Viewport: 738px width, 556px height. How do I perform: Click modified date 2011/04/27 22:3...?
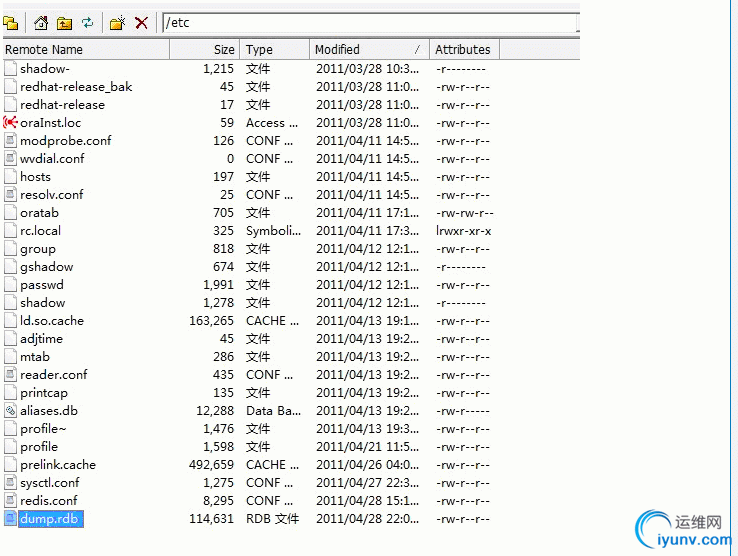[x=367, y=483]
